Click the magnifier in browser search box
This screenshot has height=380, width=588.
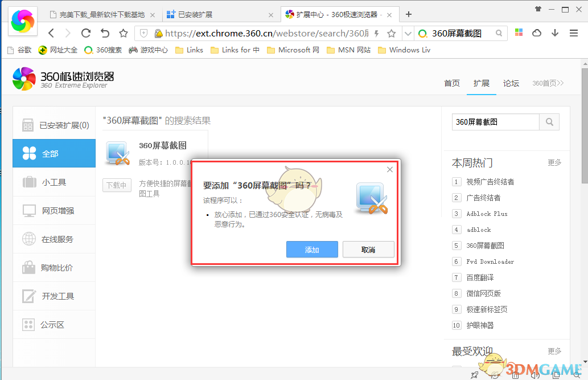tap(499, 33)
